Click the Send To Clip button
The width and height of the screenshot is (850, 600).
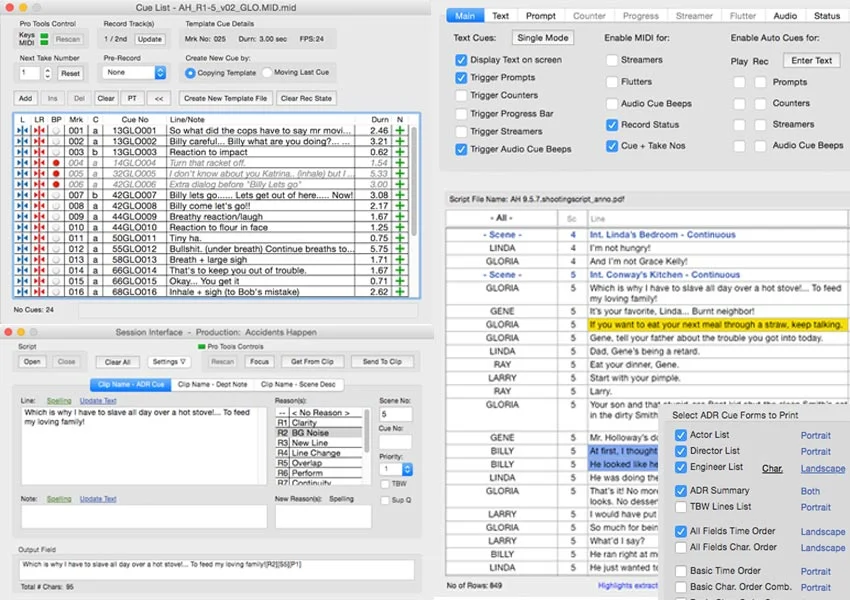click(x=382, y=362)
